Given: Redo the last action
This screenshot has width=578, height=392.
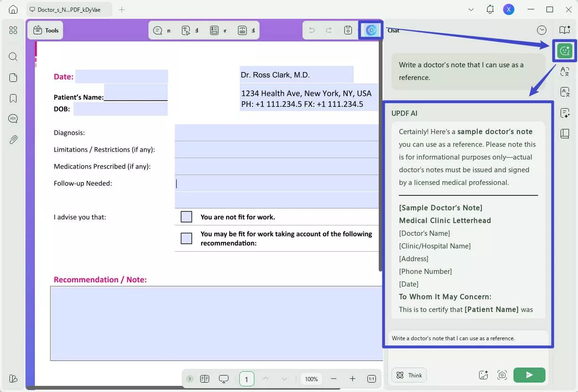Looking at the screenshot, I should (329, 31).
